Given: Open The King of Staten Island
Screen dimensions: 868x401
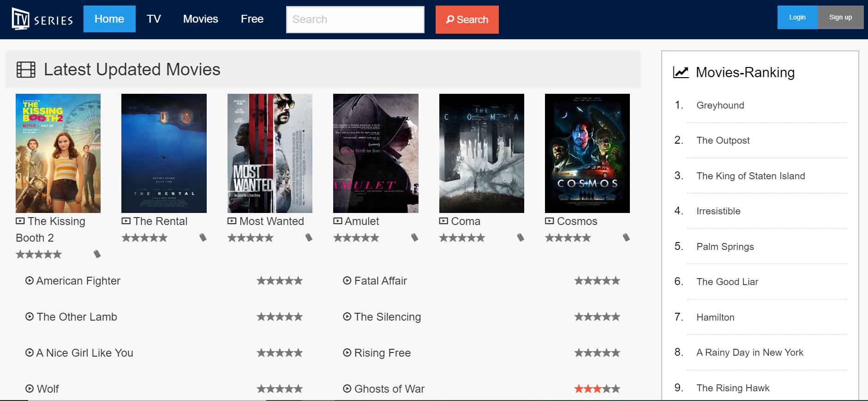Looking at the screenshot, I should tap(751, 176).
